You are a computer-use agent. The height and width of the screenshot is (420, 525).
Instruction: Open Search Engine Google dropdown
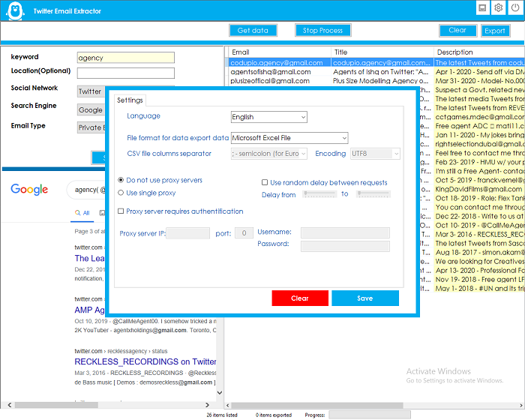point(91,109)
